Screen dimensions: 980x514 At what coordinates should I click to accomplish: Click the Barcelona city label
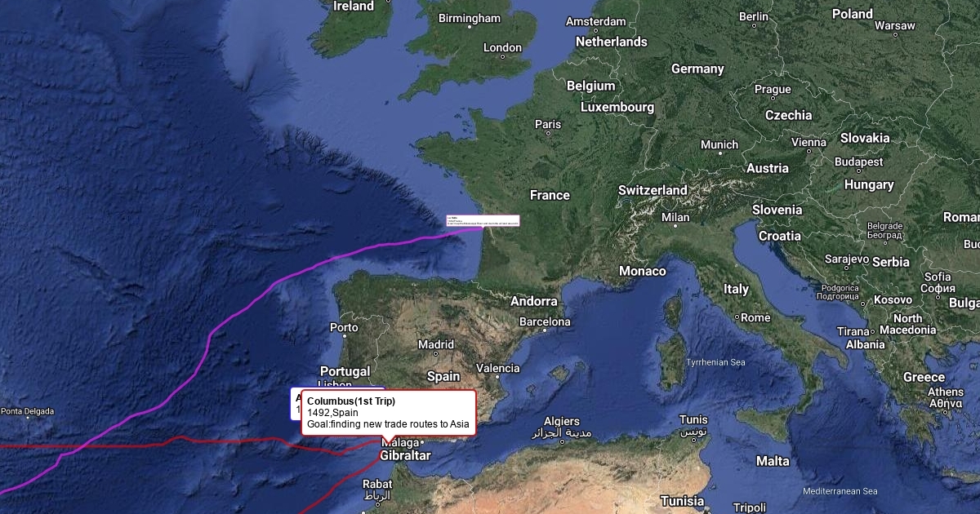(545, 321)
